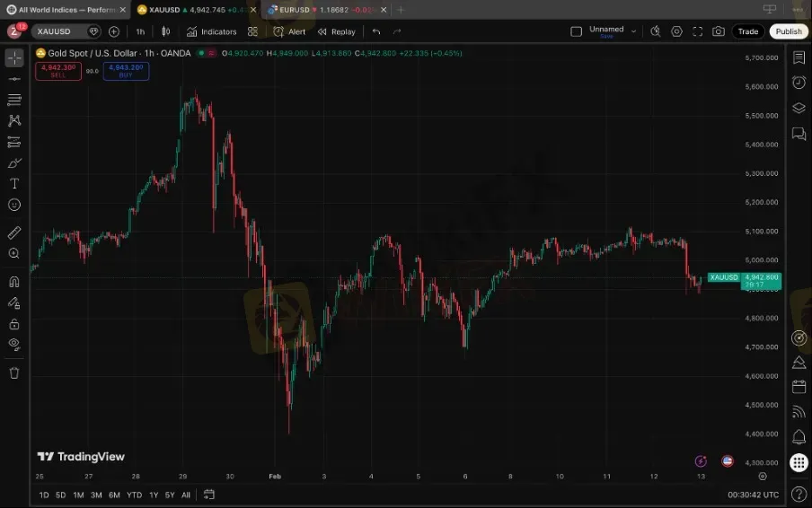Screen dimensions: 812x508
Task: Click the 00:30:42 UTC timezone clock
Action: 753,495
